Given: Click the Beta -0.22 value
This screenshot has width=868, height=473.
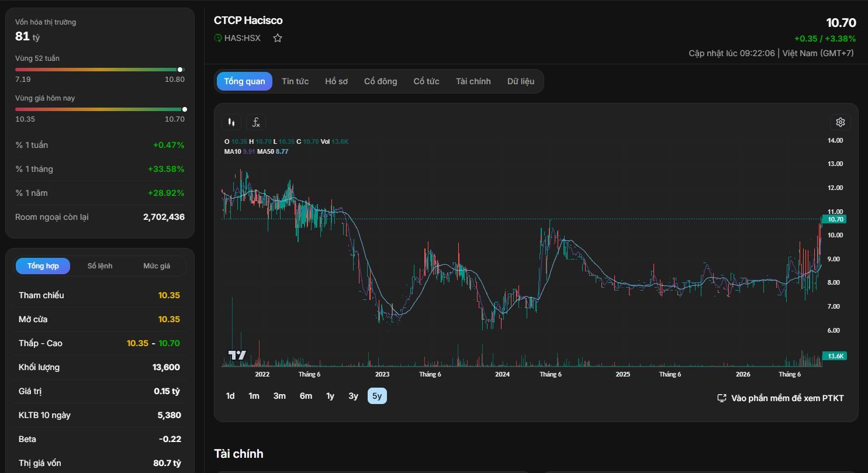Looking at the screenshot, I should (170, 439).
